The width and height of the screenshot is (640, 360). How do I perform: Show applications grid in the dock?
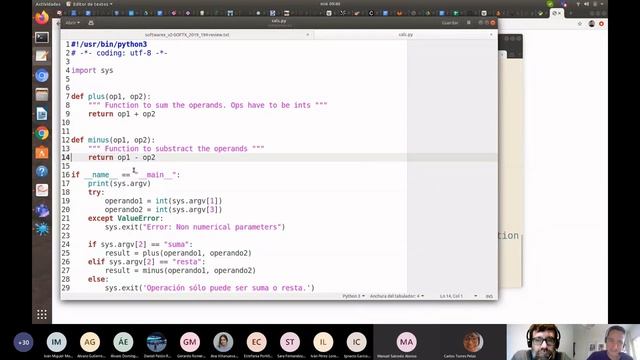pos(42,314)
